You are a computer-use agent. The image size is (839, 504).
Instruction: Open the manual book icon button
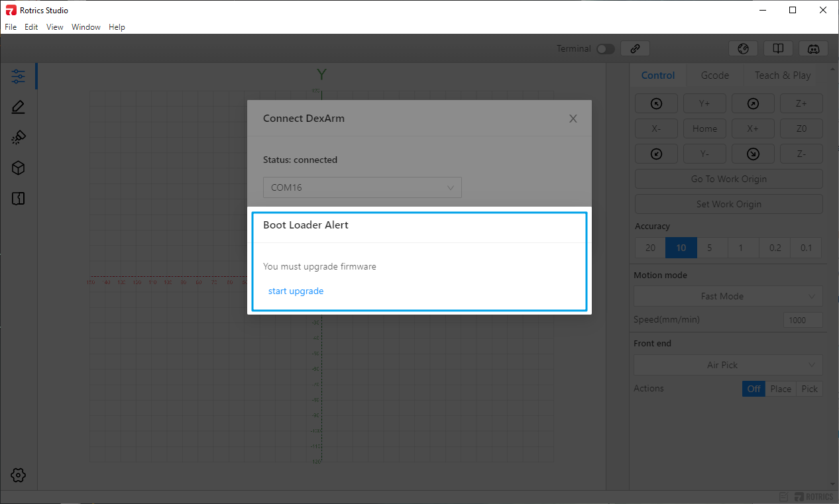click(778, 48)
